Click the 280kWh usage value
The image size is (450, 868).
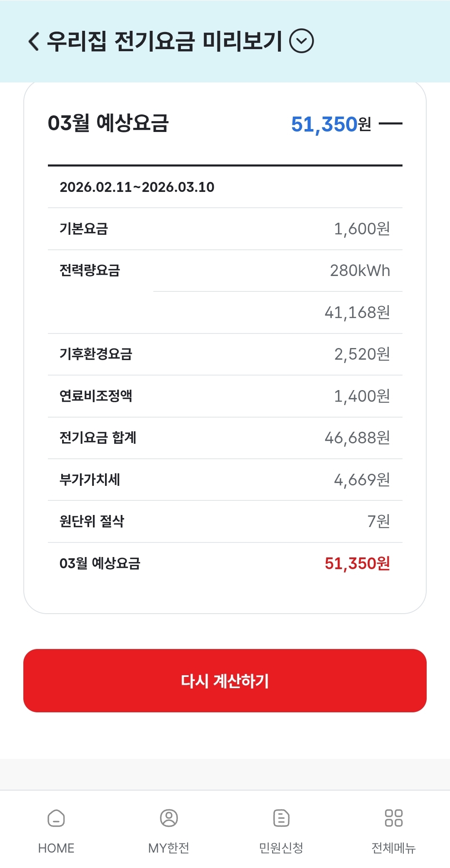tap(360, 271)
